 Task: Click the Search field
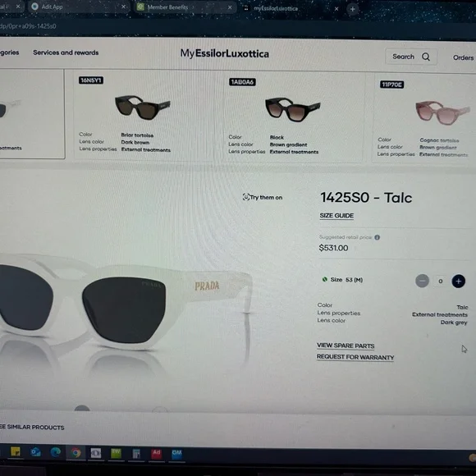tap(410, 57)
